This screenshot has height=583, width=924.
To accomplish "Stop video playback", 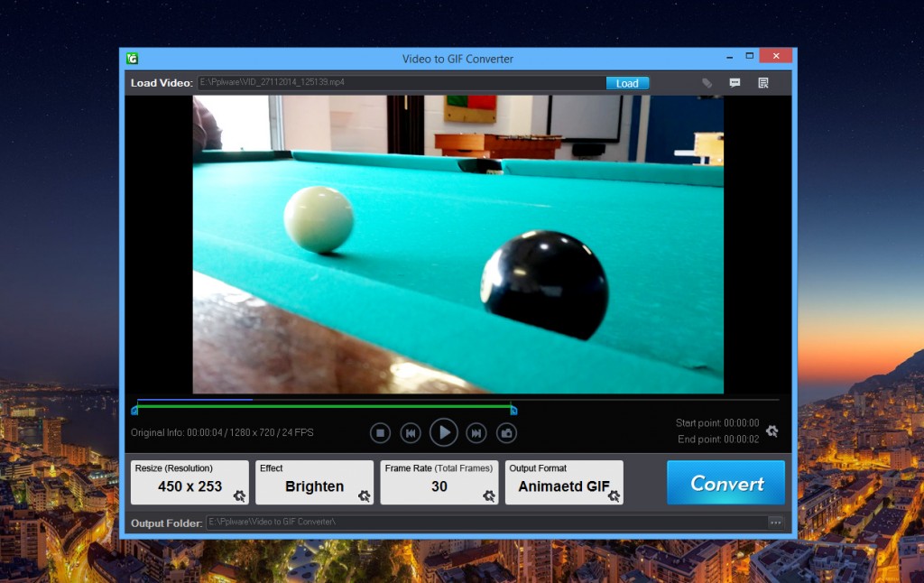I will tap(380, 433).
